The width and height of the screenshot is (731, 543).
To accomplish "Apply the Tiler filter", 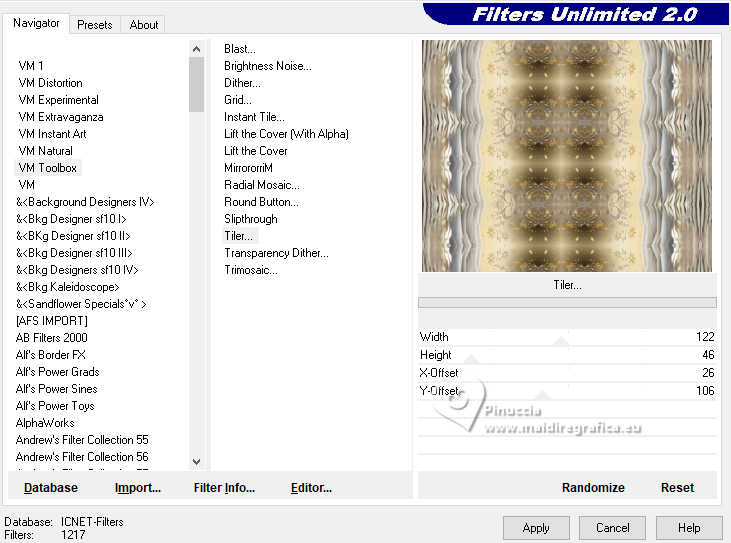I will pyautogui.click(x=536, y=528).
